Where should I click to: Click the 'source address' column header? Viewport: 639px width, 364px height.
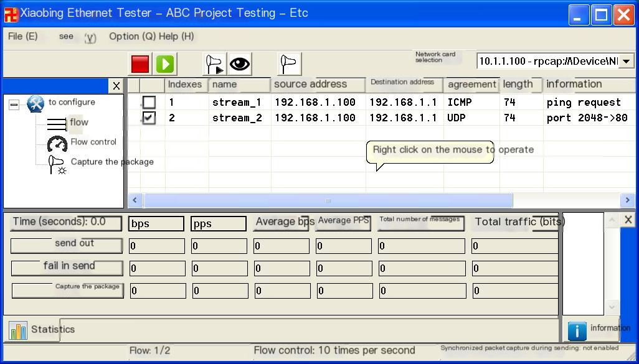pos(318,84)
